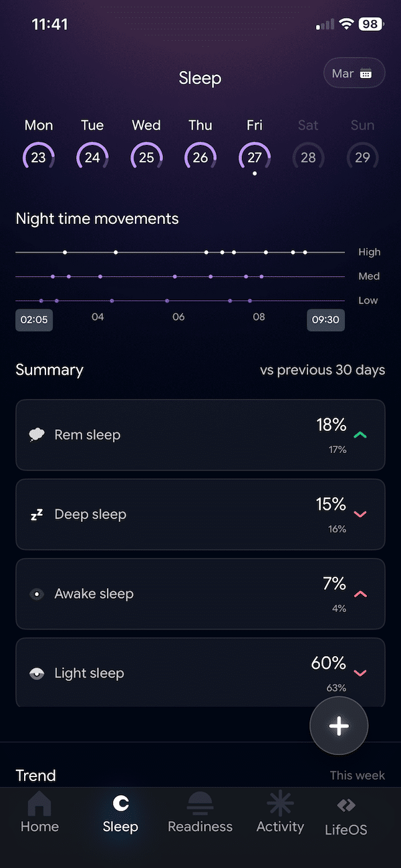Open the Activity asterisk icon
Viewport: 401px width, 868px height.
pos(280,803)
